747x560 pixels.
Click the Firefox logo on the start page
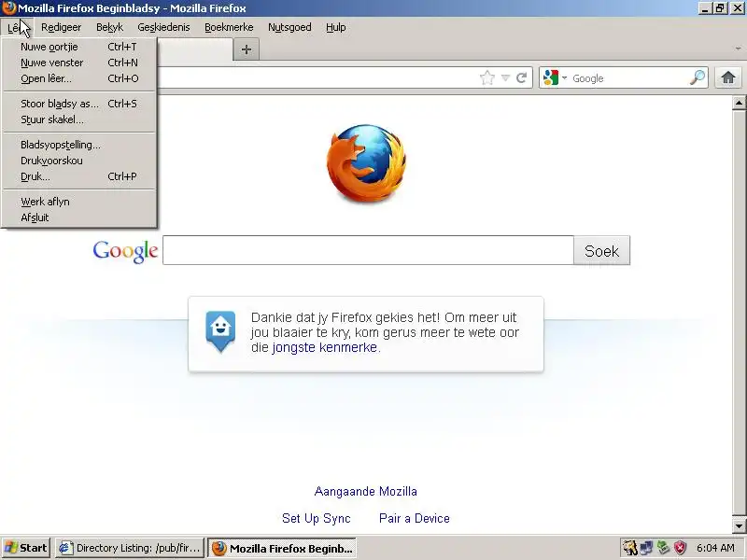(x=366, y=162)
